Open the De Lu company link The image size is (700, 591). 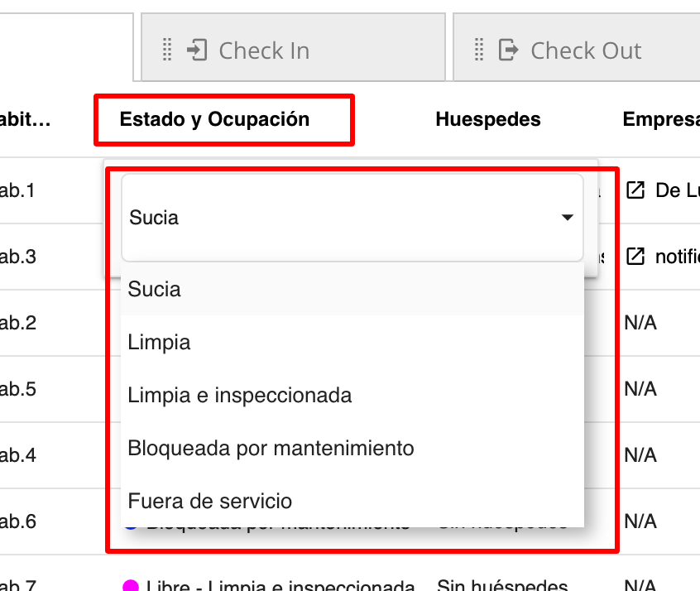click(x=678, y=190)
